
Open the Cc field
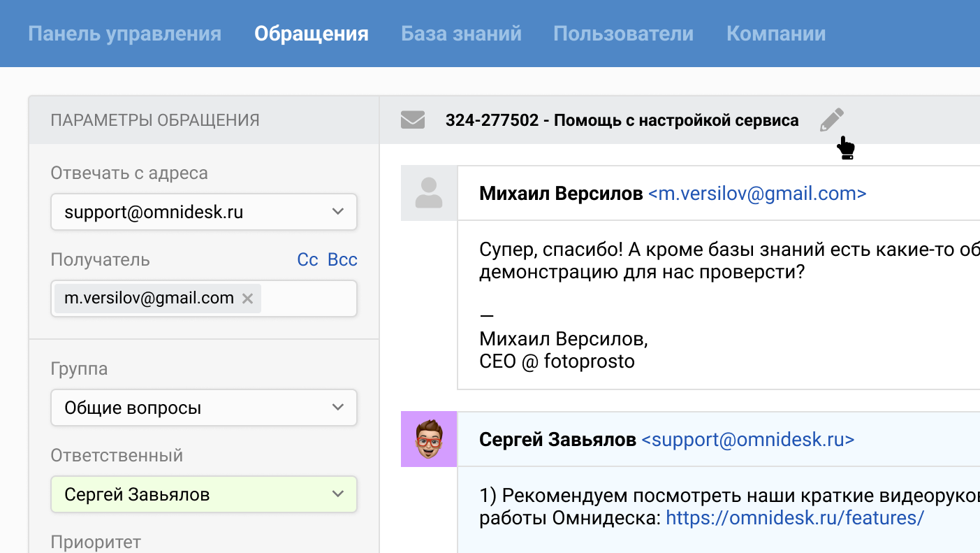click(307, 259)
